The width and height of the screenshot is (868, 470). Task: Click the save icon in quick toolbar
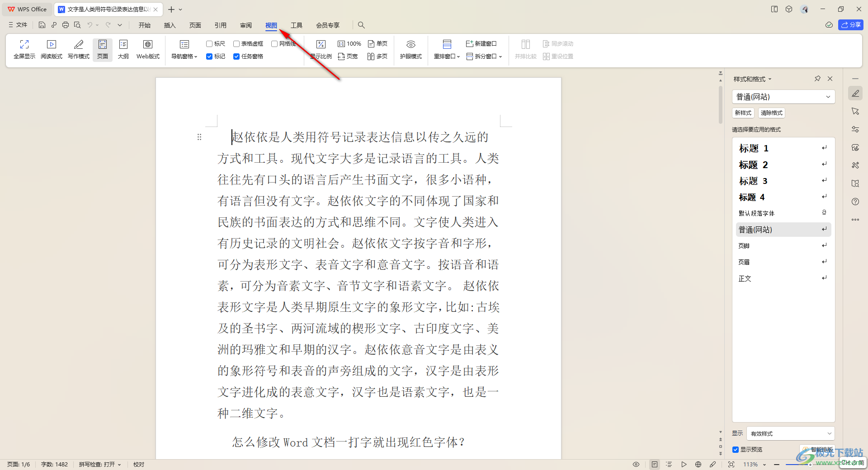point(42,25)
